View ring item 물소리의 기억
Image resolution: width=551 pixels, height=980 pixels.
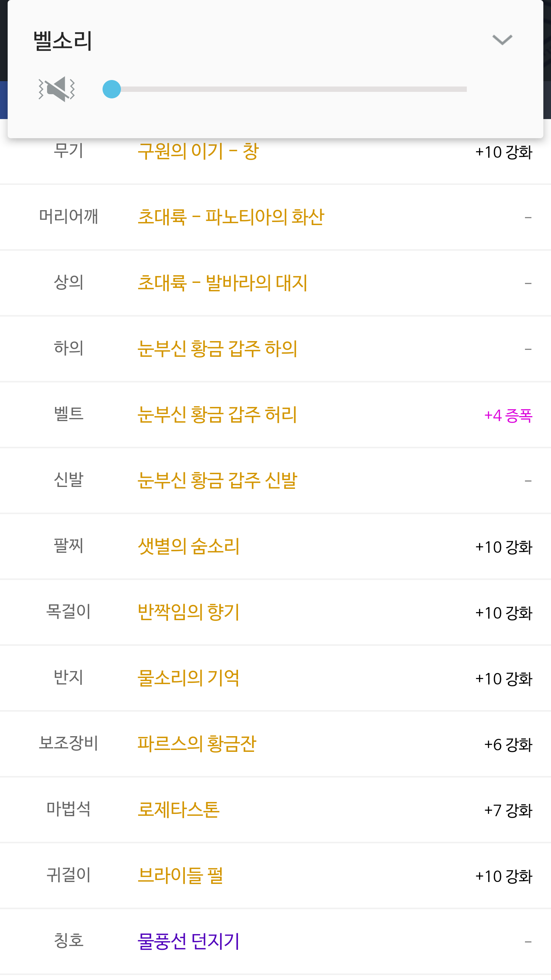coord(188,678)
